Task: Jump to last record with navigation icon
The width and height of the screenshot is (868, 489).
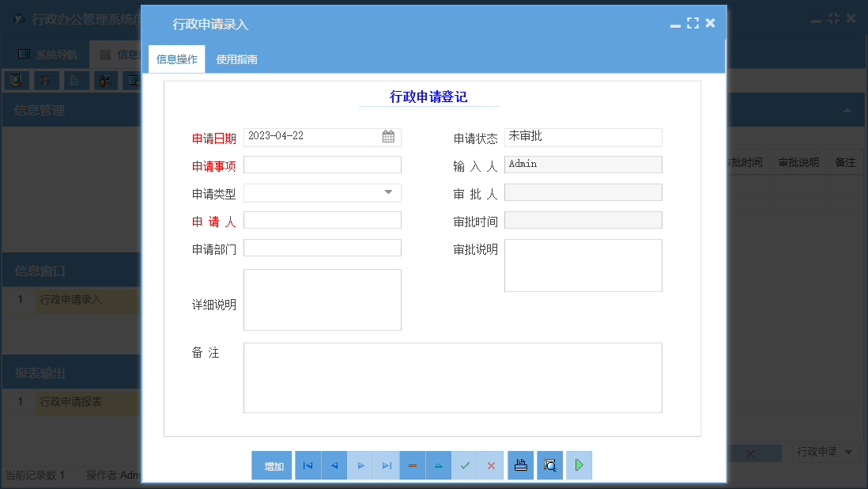Action: coord(386,465)
